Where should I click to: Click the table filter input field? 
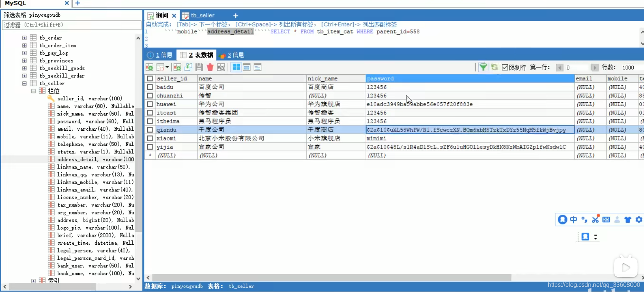tap(72, 25)
